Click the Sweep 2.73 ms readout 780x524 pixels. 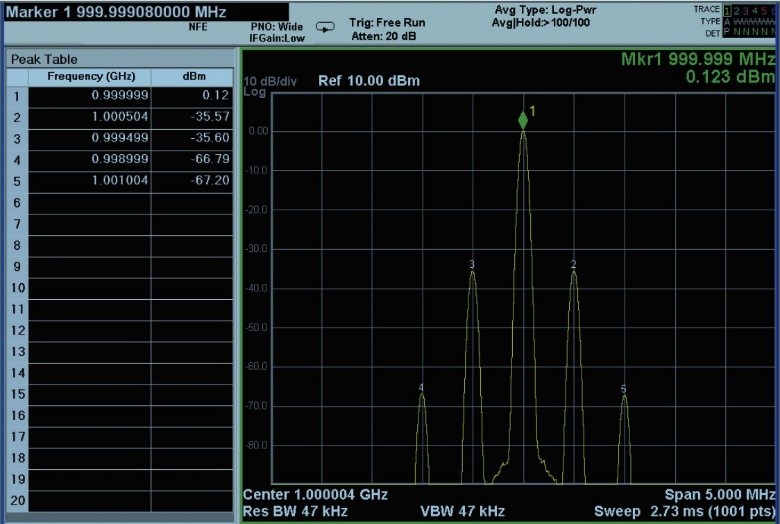684,512
